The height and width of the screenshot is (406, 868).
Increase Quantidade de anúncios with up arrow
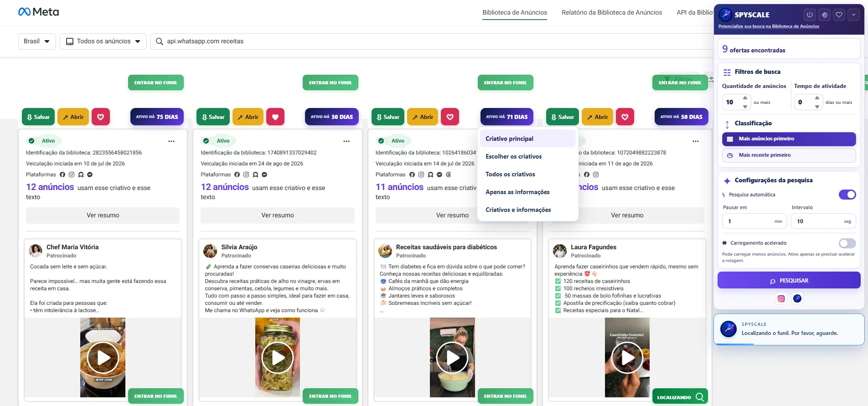(x=745, y=98)
